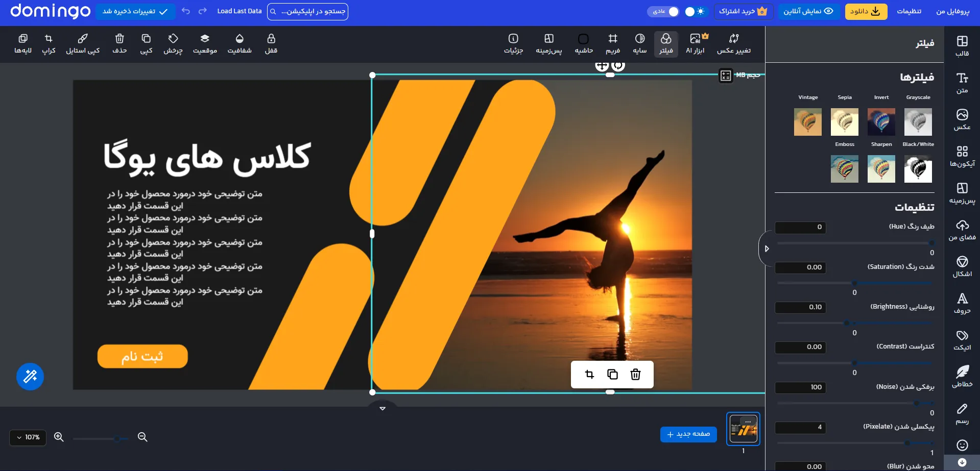
Task: Collapse the bottom pages panel chevron
Action: pyautogui.click(x=383, y=408)
